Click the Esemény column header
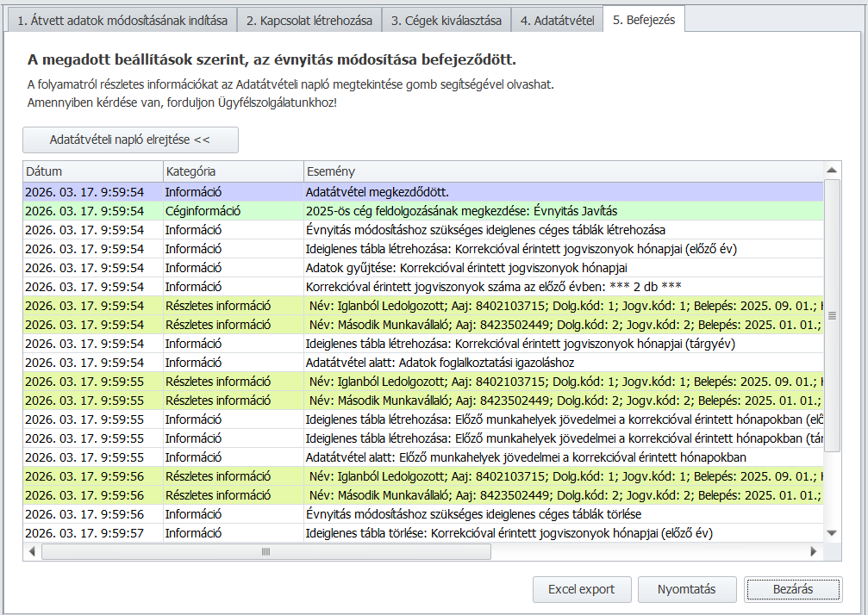868x615 pixels. 560,171
